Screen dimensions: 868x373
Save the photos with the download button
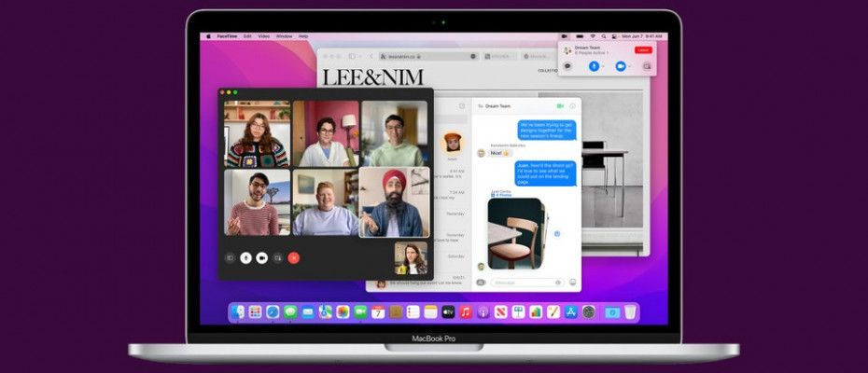557,233
